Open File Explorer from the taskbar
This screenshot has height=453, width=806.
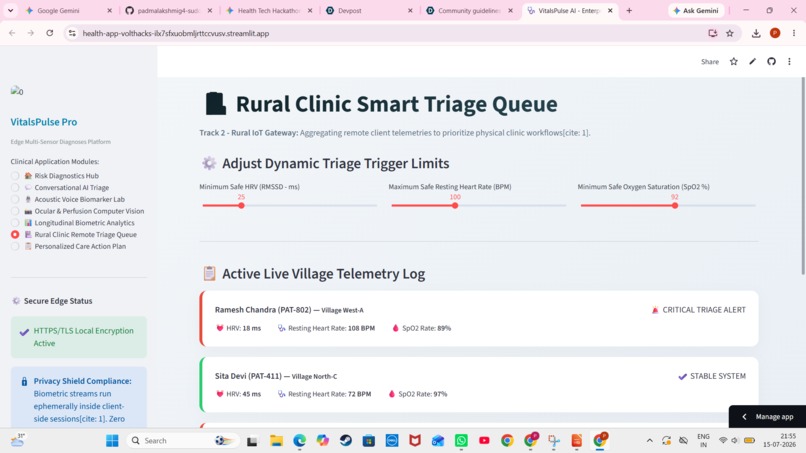point(277,441)
